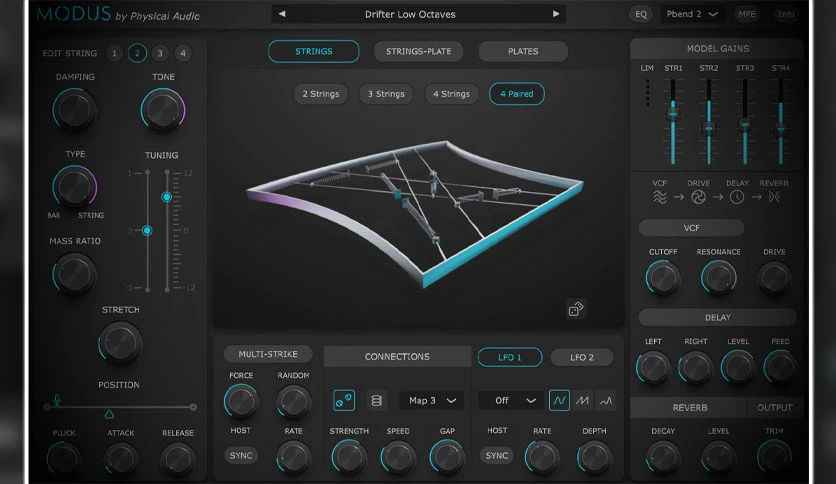The width and height of the screenshot is (836, 484).
Task: Open the OUTPUT tab
Action: coord(775,408)
